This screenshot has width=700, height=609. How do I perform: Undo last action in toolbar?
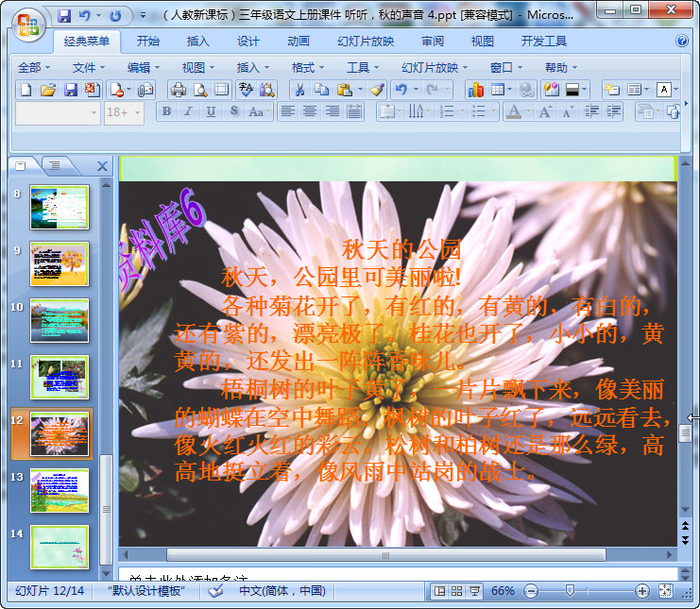point(401,90)
